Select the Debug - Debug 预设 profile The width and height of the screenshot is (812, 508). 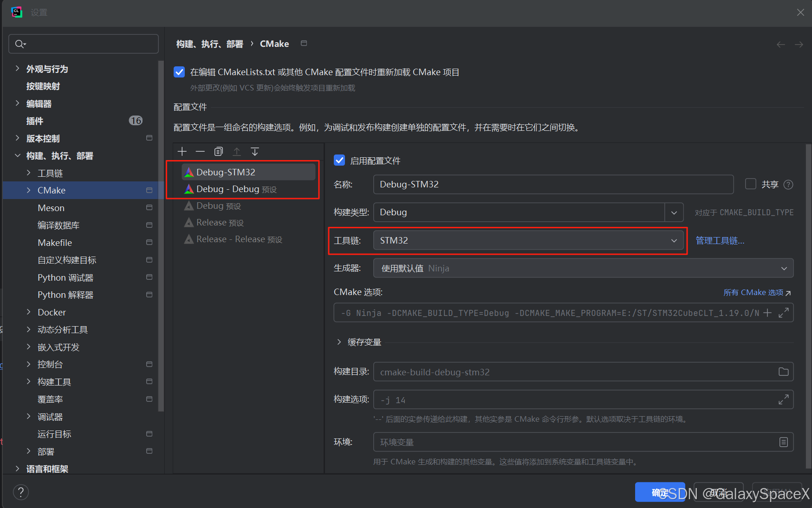[249, 189]
